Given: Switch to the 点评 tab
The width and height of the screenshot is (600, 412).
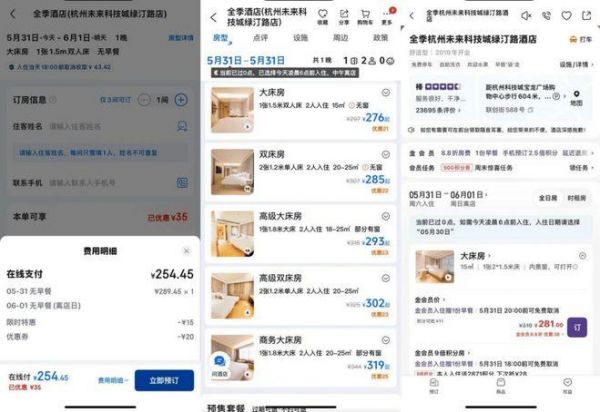Looking at the screenshot, I should coord(260,38).
